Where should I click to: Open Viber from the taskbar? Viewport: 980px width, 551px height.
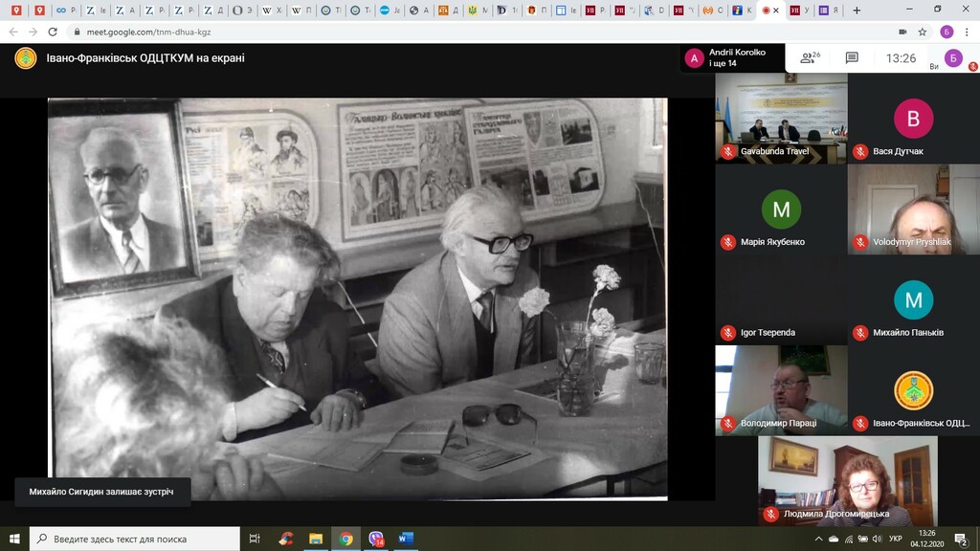[x=376, y=539]
